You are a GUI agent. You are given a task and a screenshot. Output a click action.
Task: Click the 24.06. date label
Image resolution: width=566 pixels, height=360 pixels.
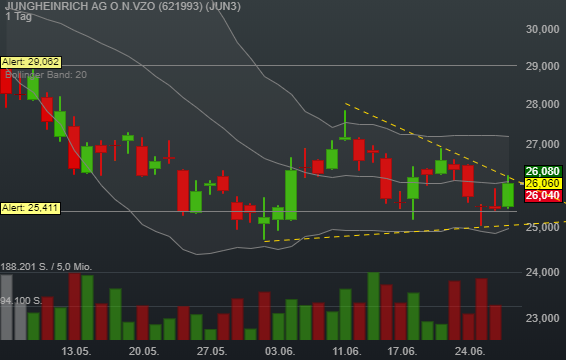(x=470, y=351)
